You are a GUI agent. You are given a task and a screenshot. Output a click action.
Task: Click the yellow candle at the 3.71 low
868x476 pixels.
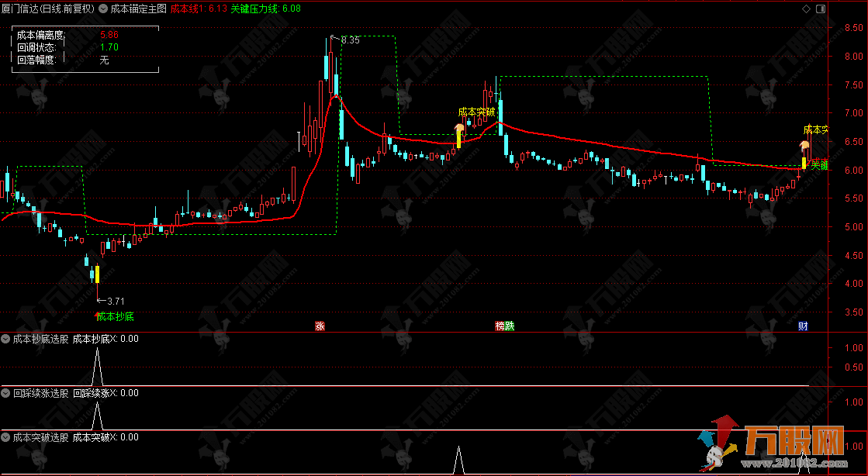pos(98,274)
